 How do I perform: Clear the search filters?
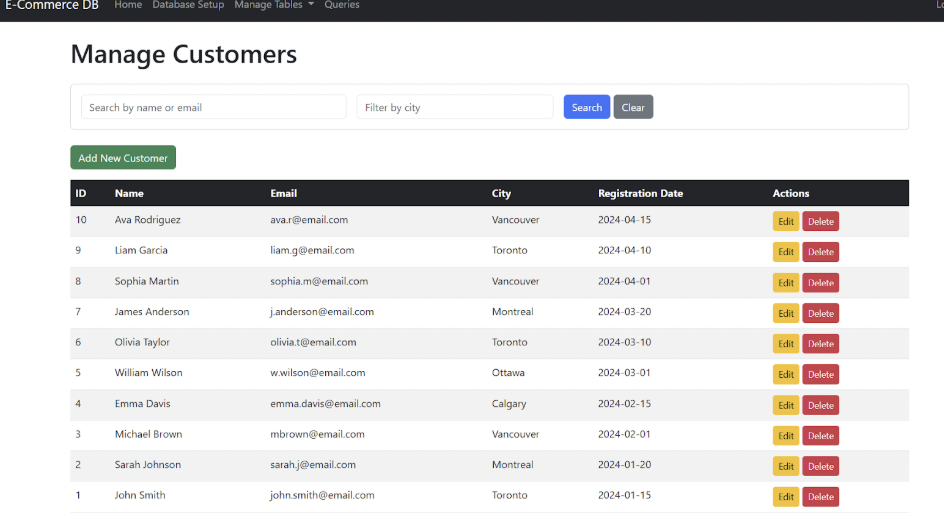(633, 107)
